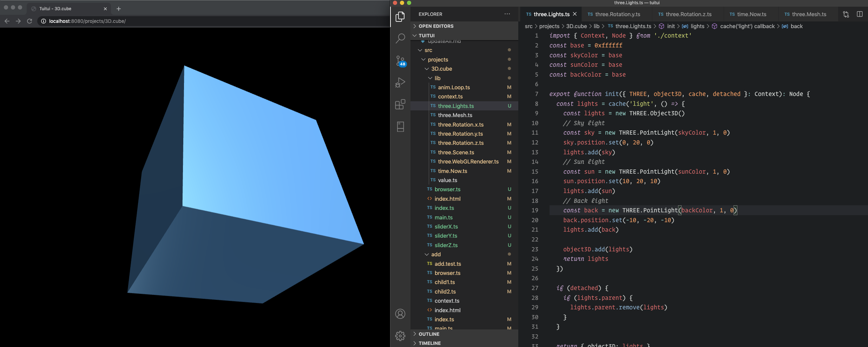Image resolution: width=868 pixels, height=347 pixels.
Task: Open the Manage gear icon
Action: click(x=400, y=336)
